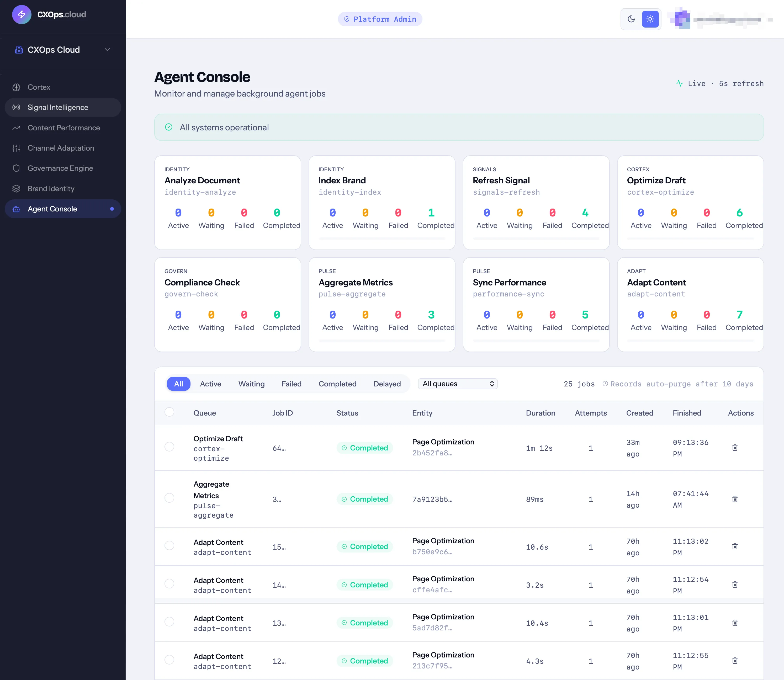Go to Channel Adaptation page
This screenshot has height=680, width=784.
coord(63,148)
